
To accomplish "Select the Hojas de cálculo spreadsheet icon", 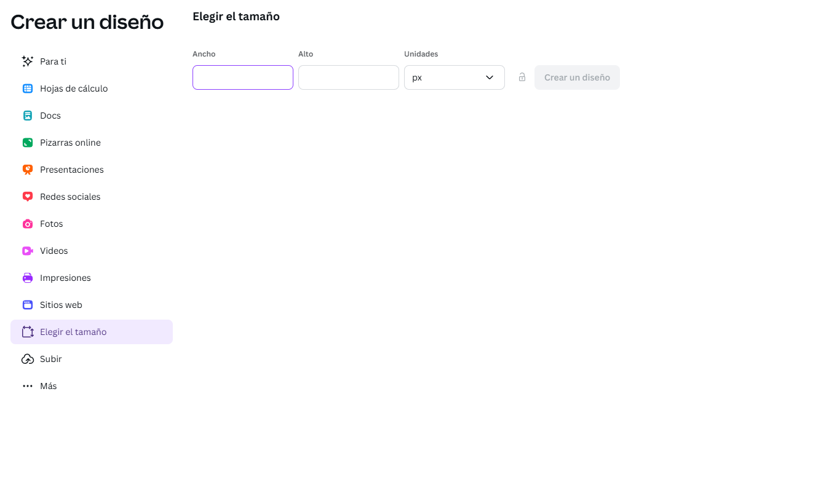I will 28,89.
